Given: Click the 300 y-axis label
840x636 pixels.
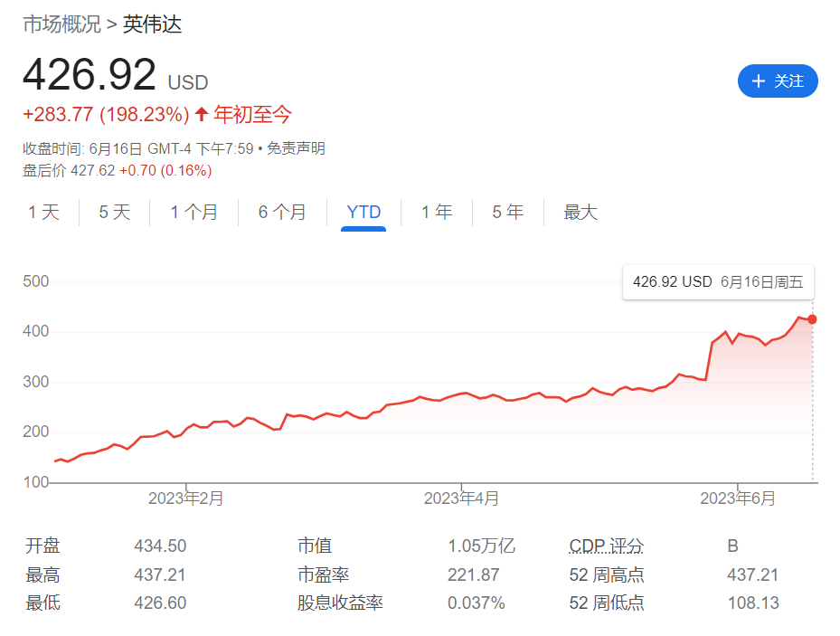Looking at the screenshot, I should 36,382.
